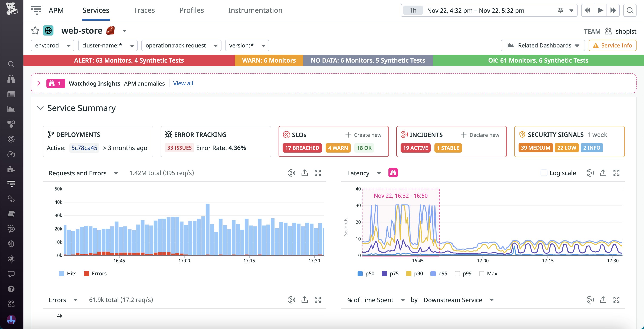The image size is (644, 329).
Task: Enable Log scale checkbox
Action: coord(543,173)
